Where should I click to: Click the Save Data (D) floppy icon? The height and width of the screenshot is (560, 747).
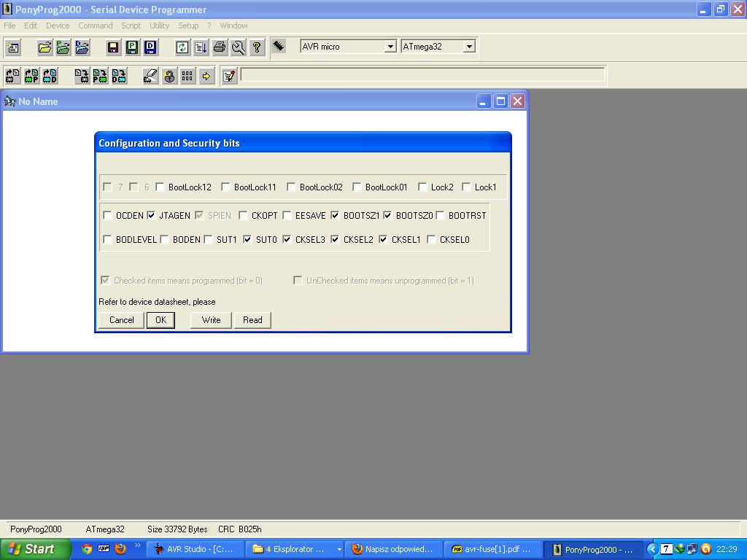tap(150, 47)
